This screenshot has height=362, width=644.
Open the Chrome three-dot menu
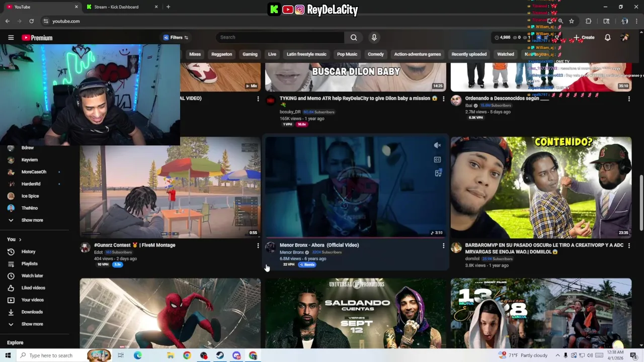636,21
